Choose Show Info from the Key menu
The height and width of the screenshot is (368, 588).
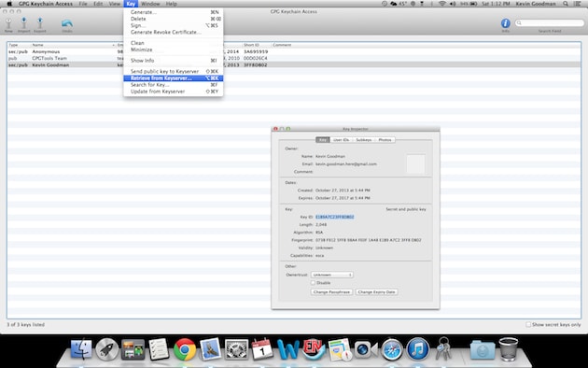tap(174, 61)
